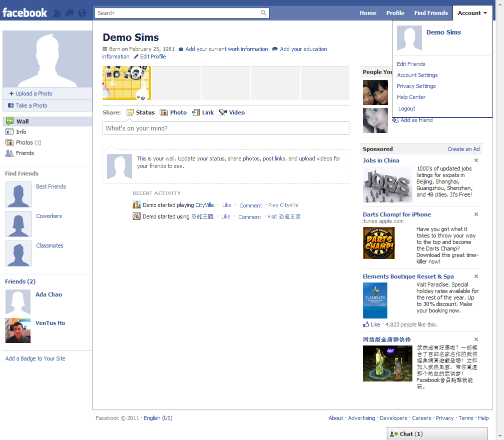504x440 pixels.
Task: Click the Friends (2) heading link
Action: click(20, 281)
